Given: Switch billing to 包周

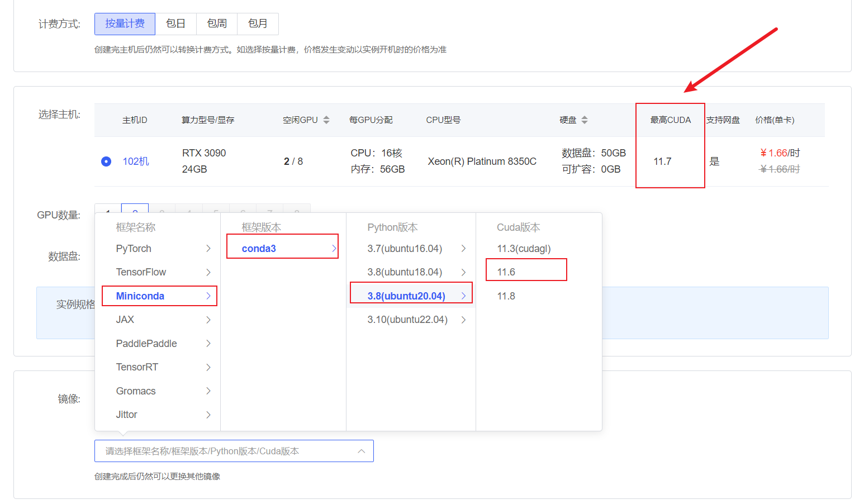Looking at the screenshot, I should coord(217,23).
